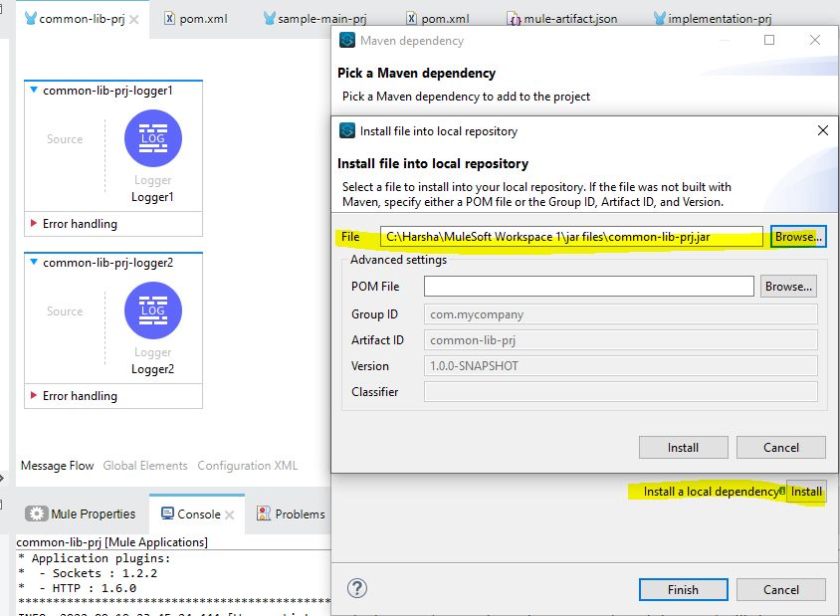Click the common-lib-prj-logger1 flow title
840x616 pixels.
(x=107, y=91)
